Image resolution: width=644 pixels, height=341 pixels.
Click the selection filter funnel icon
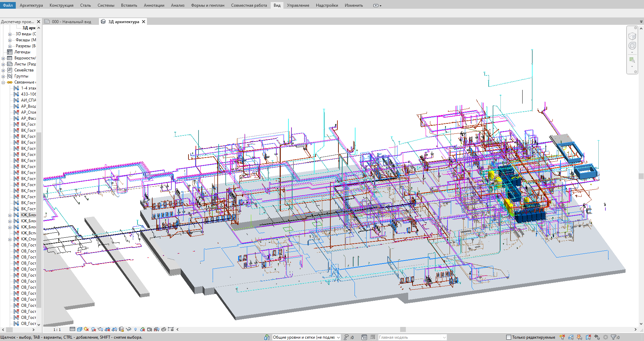click(613, 337)
